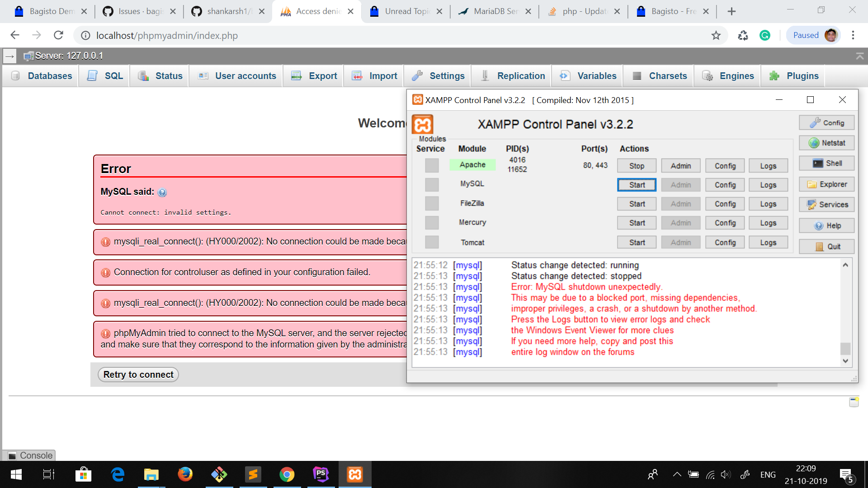The image size is (868, 488).
Task: Toggle the FileZilla service checkbox
Action: click(432, 203)
